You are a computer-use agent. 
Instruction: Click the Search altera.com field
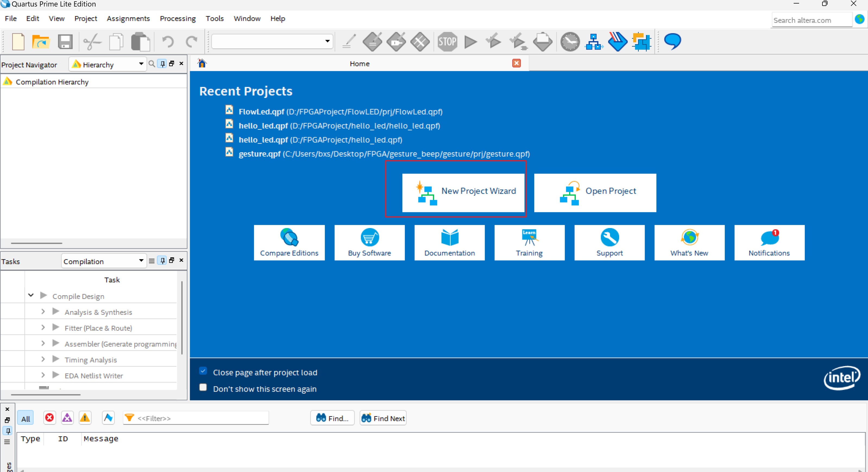pyautogui.click(x=812, y=20)
